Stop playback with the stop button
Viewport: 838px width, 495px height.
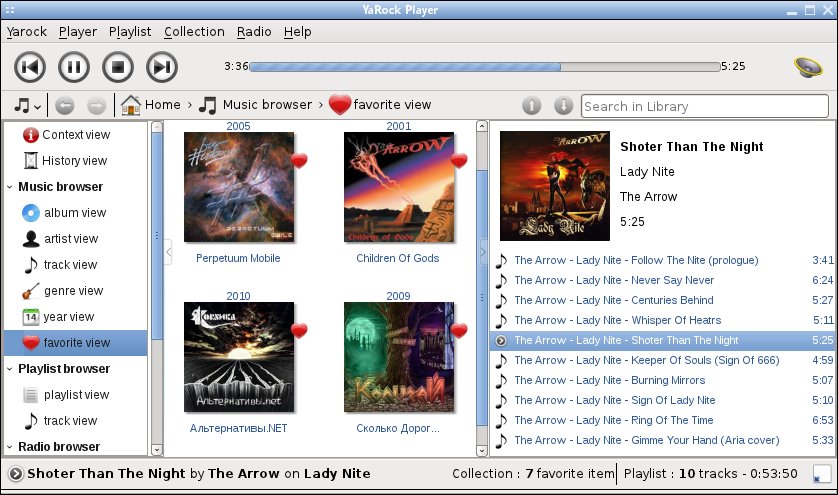point(118,67)
